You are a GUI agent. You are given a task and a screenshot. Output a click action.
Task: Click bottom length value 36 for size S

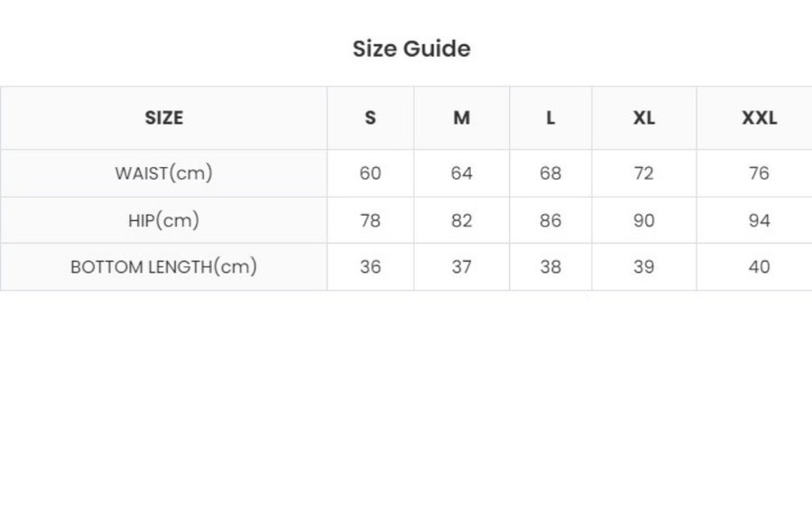coord(370,267)
